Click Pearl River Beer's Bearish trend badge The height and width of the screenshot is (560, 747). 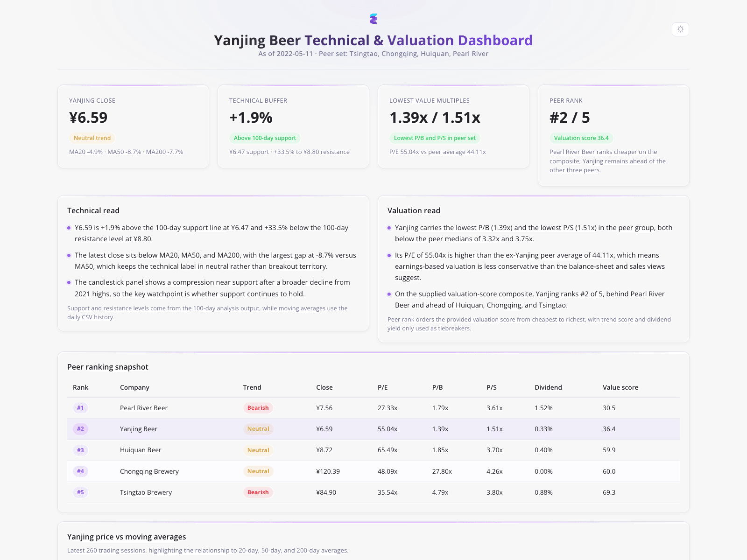pyautogui.click(x=258, y=408)
